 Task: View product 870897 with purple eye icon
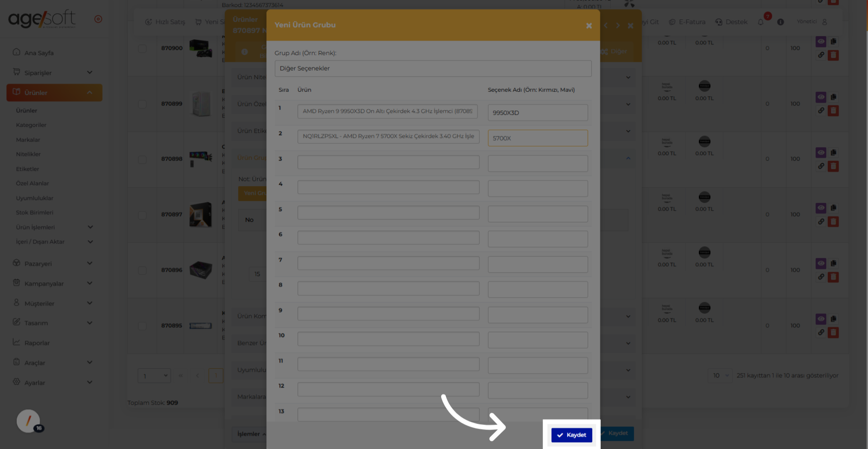pyautogui.click(x=821, y=208)
